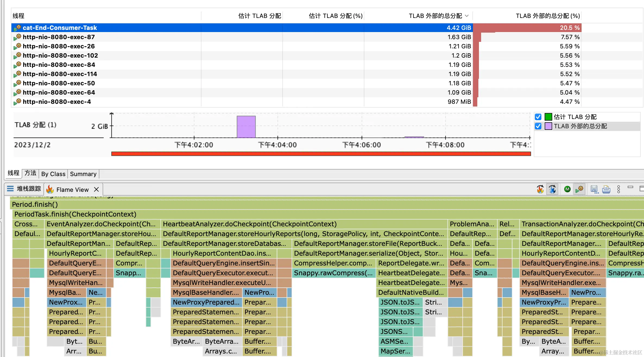Select the row http-nio-8080-exec-114 name
This screenshot has height=357, width=644.
coord(60,74)
